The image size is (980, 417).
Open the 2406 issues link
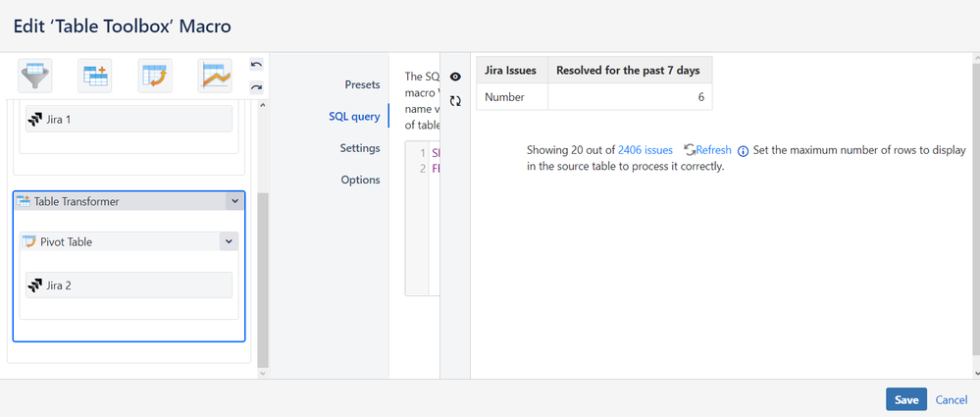645,150
